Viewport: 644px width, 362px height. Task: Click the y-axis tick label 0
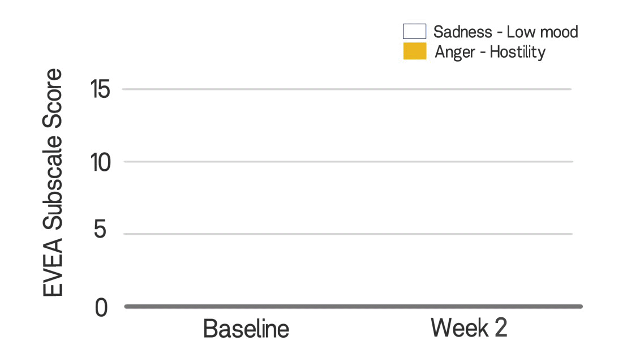click(101, 307)
